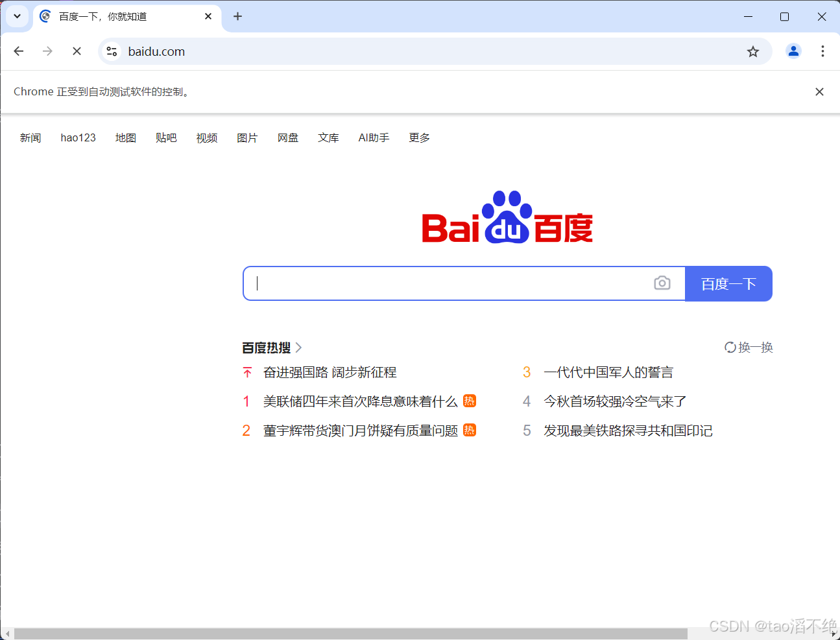Open hot search 今秋首场较强冷空气来了
Screen dimensions: 840x640
pos(615,402)
